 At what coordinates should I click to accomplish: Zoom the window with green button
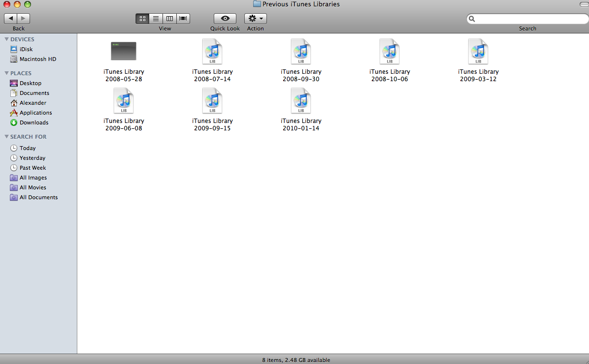click(x=28, y=4)
